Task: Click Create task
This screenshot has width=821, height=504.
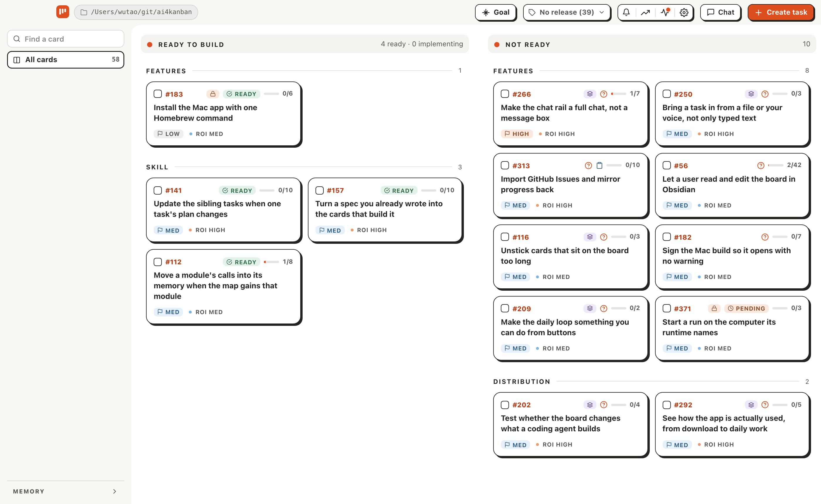Action: 781,12
